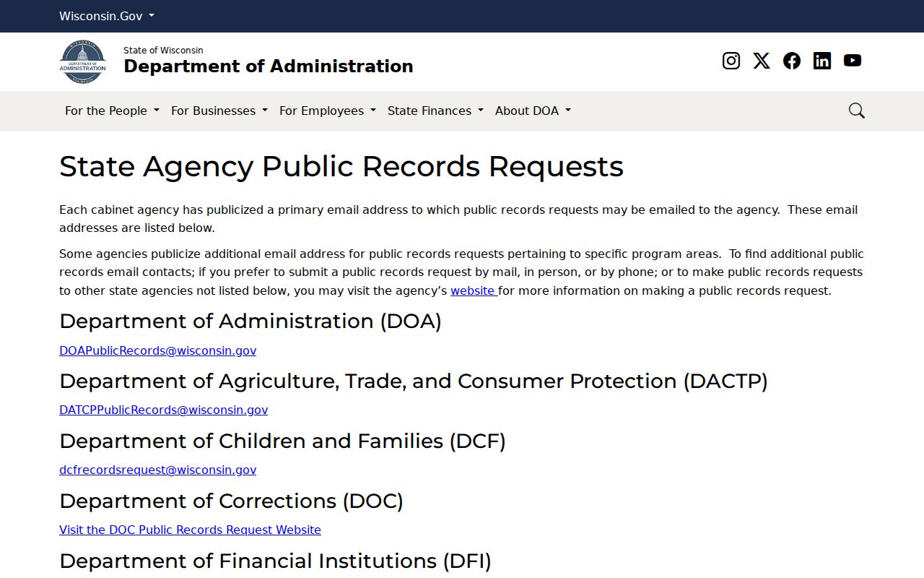Click the Department of Administration seal logo
The height and width of the screenshot is (578, 924).
point(82,61)
